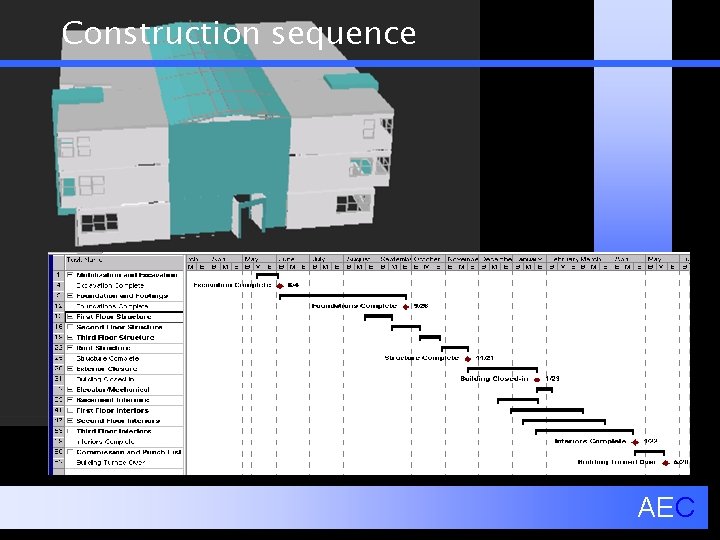Expand the Elevator/Mechanical task row

(x=70, y=390)
